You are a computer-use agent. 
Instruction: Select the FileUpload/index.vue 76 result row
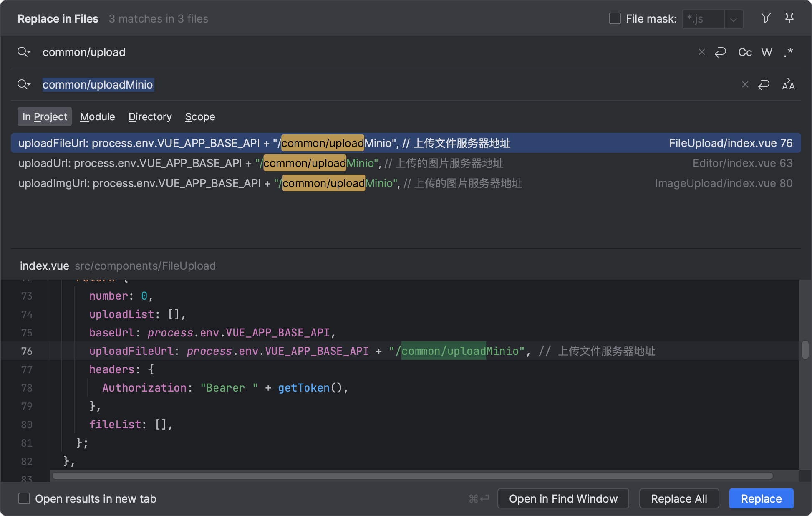(x=406, y=143)
